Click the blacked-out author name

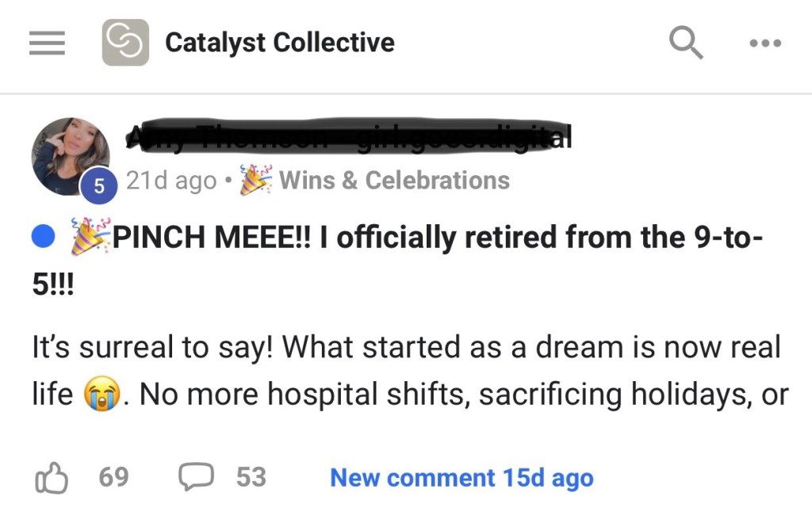pos(349,138)
